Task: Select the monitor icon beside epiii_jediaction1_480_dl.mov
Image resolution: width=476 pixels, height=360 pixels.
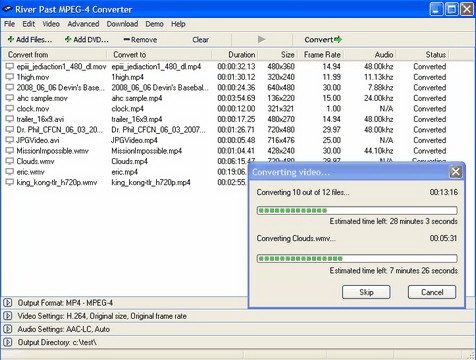Action: point(10,67)
